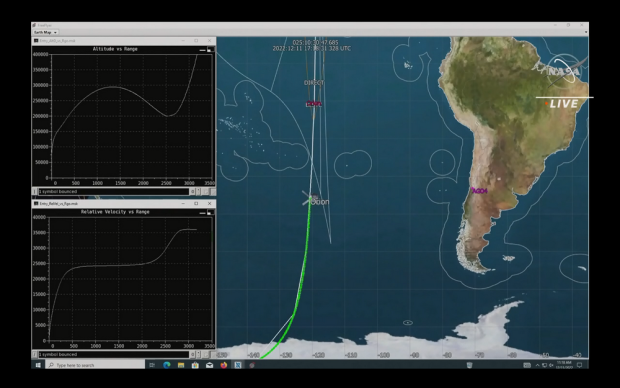
Task: Select the active FreeFlyer taskbar icon
Action: pyautogui.click(x=238, y=365)
